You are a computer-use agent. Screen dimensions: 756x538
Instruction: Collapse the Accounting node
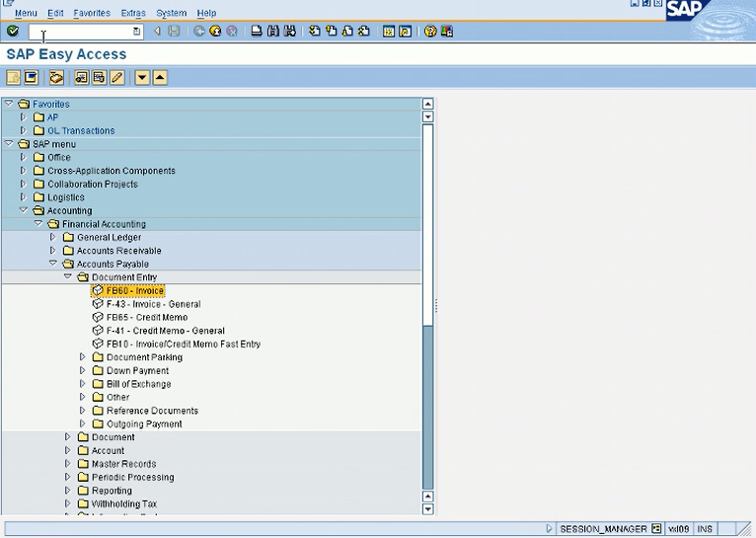tap(23, 210)
